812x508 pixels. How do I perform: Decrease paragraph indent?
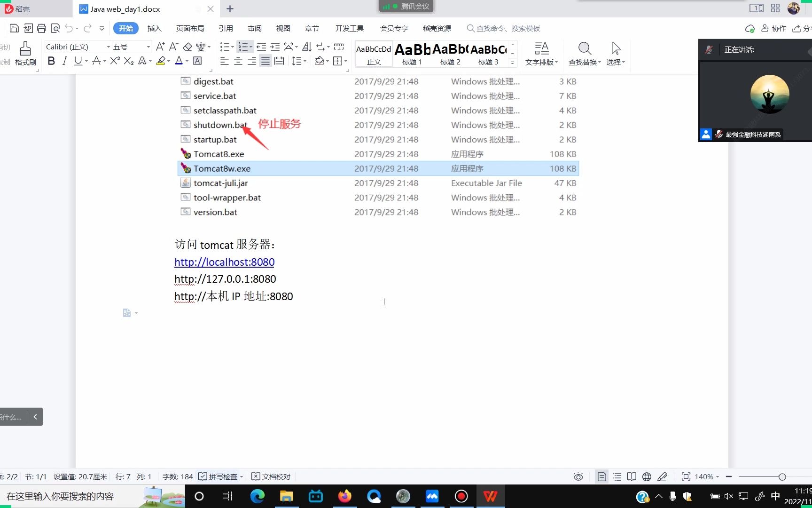click(261, 47)
